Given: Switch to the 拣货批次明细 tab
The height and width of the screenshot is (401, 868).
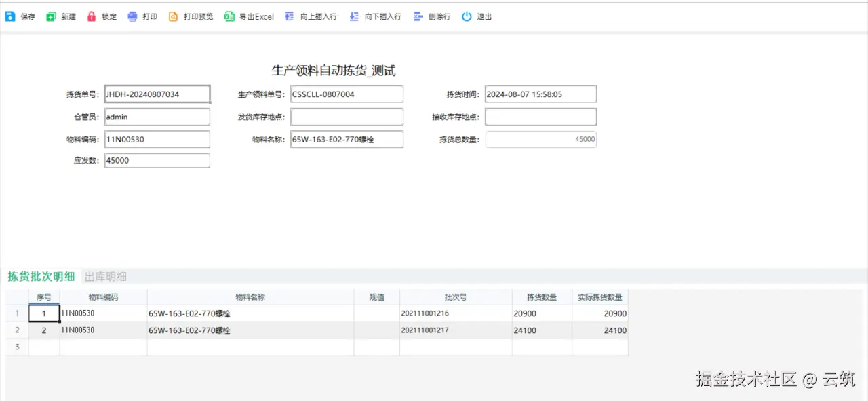Looking at the screenshot, I should [x=41, y=276].
